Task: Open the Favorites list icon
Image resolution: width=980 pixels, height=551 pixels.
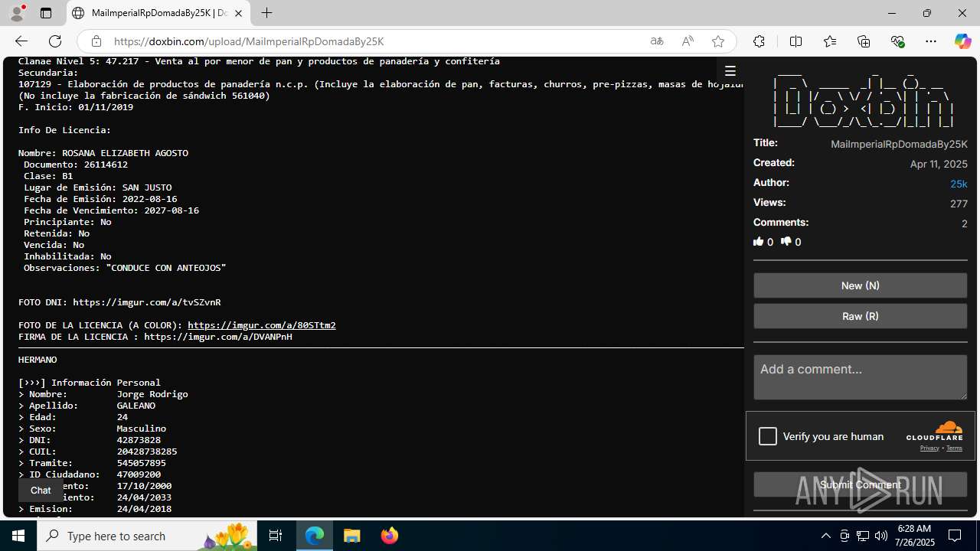Action: (x=830, y=41)
